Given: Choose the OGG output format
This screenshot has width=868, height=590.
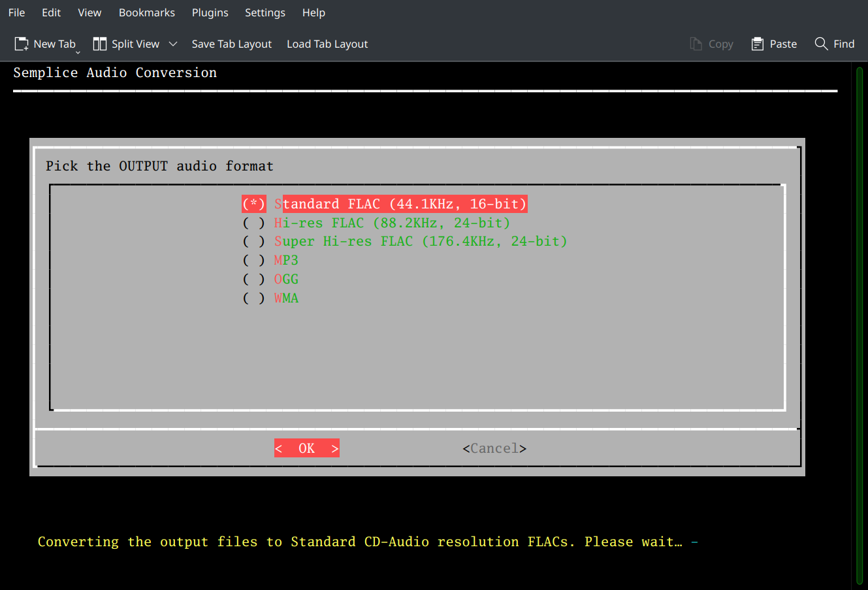Looking at the screenshot, I should 253,280.
